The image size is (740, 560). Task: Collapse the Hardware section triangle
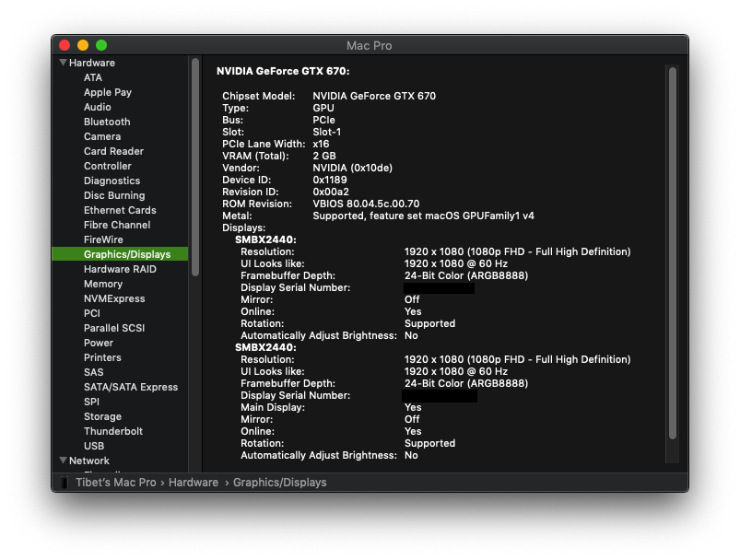point(63,63)
